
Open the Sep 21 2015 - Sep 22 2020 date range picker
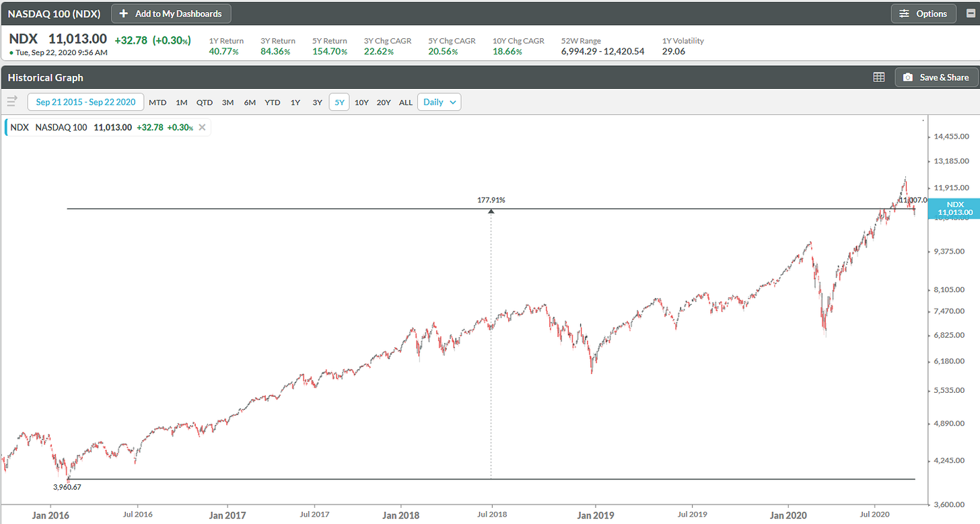coord(85,102)
